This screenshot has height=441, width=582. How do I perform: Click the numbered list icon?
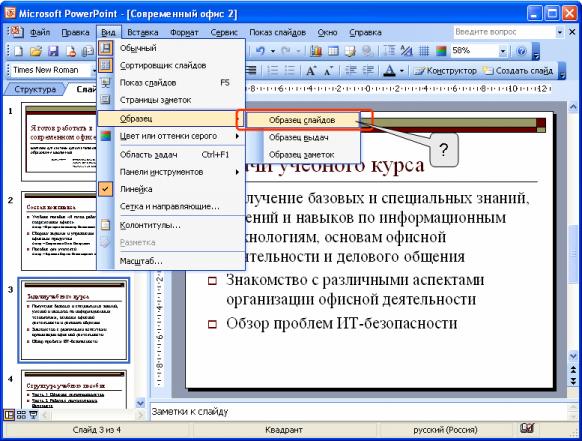[x=273, y=70]
